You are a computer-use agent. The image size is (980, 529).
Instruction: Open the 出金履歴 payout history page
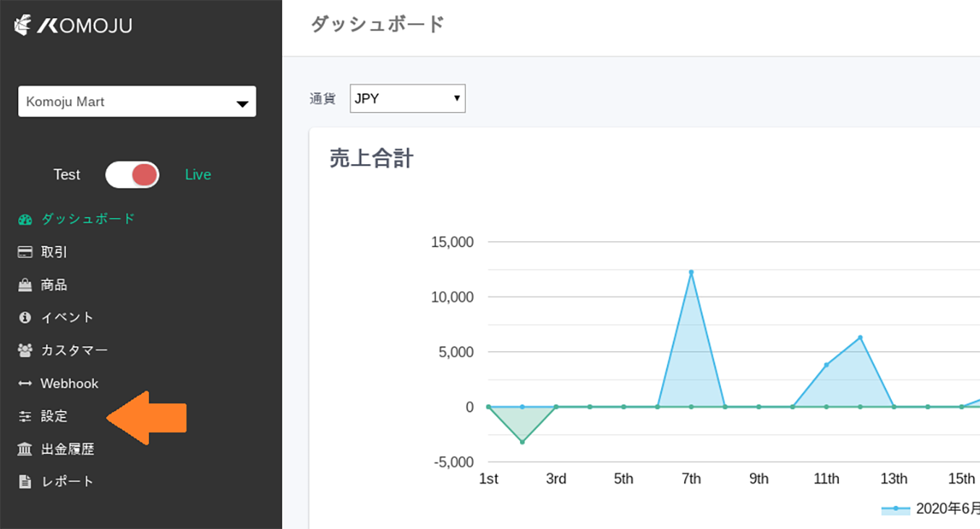tap(67, 450)
